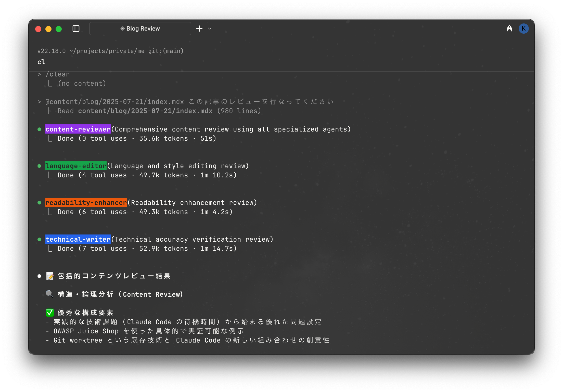The width and height of the screenshot is (563, 392).
Task: Click the cl command input line
Action: tap(41, 62)
